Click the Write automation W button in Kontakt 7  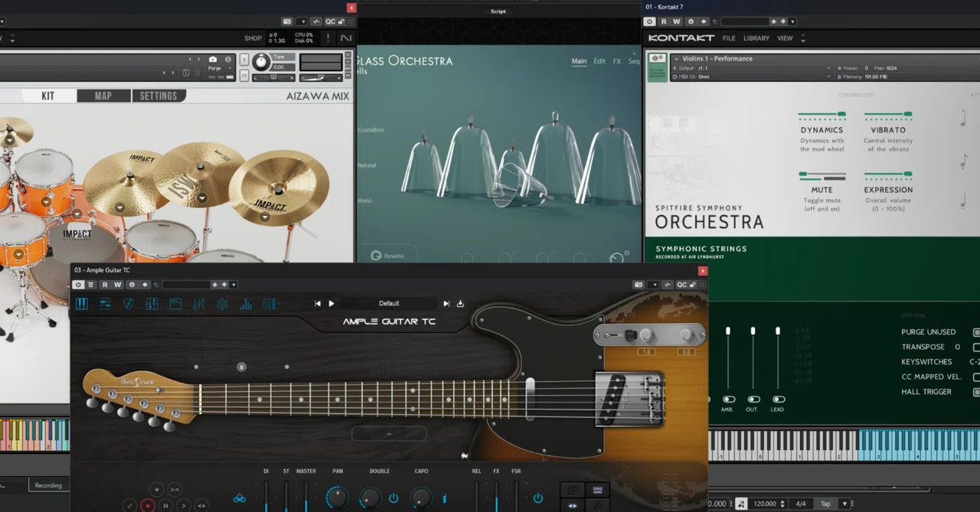(x=677, y=21)
